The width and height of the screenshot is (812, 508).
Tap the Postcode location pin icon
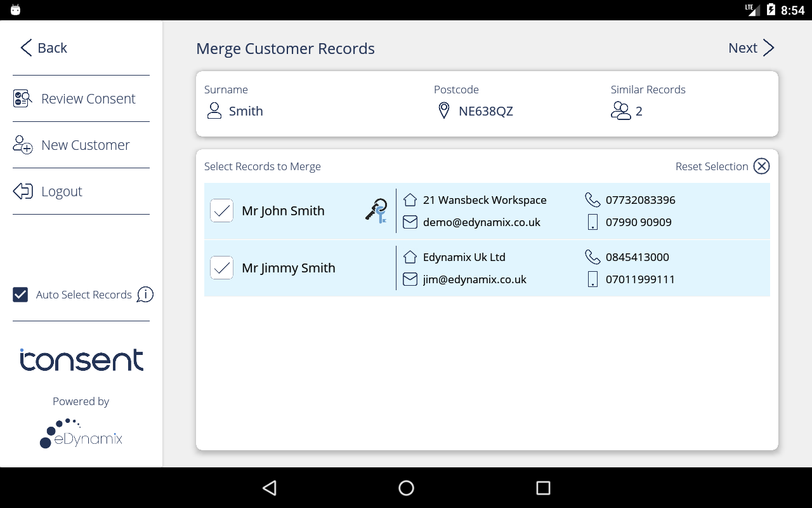[x=444, y=111]
